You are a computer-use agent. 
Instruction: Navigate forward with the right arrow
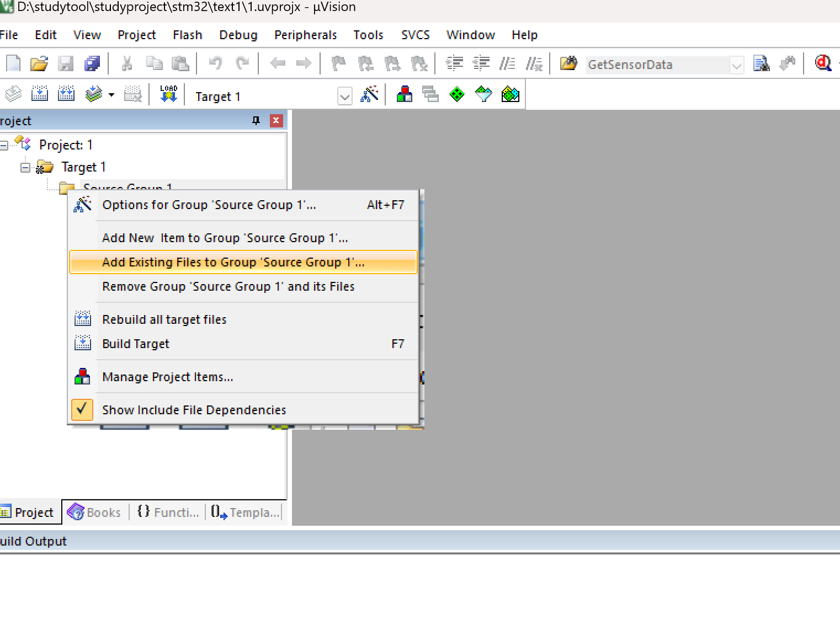(304, 64)
